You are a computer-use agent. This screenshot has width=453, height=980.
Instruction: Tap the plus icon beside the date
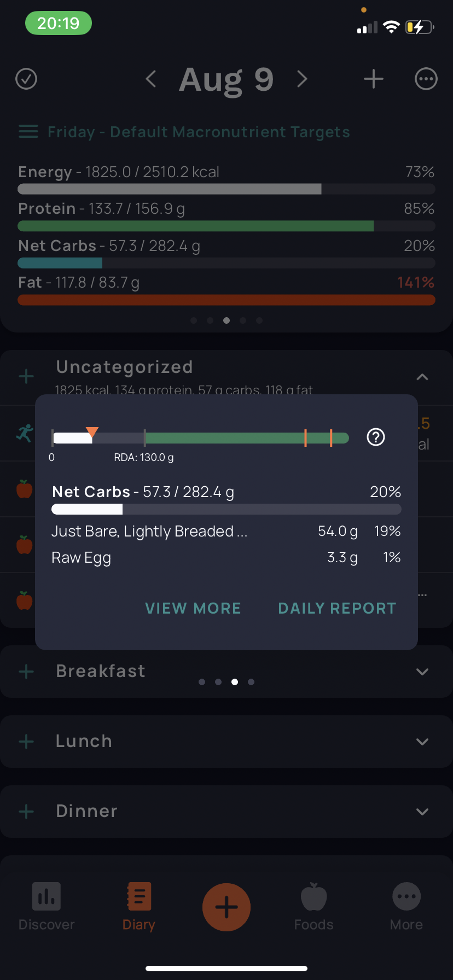pos(374,79)
